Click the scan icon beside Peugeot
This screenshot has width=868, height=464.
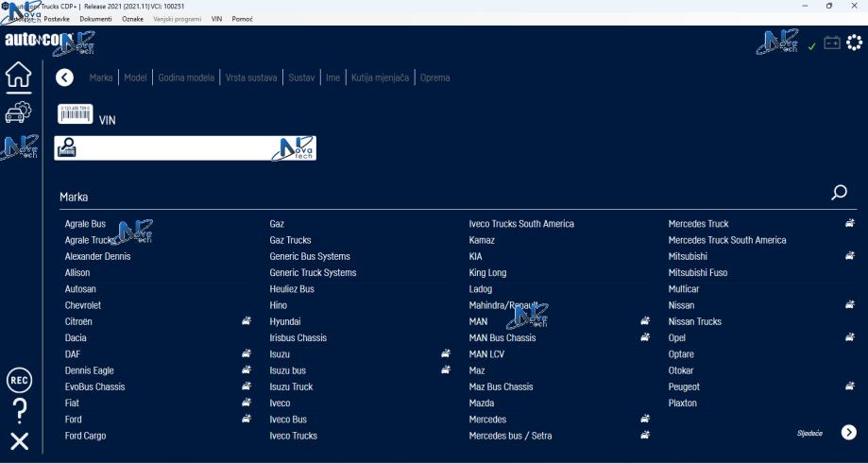(850, 386)
